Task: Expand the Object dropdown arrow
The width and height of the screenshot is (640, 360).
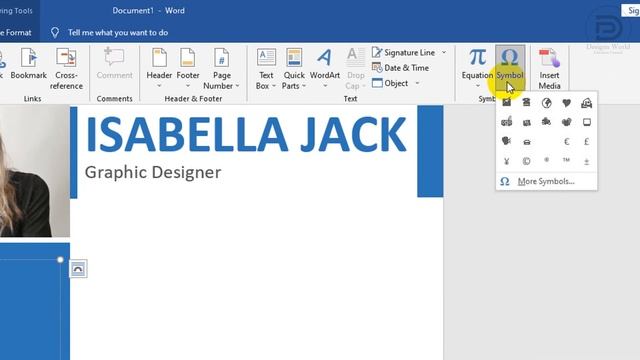Action: pyautogui.click(x=417, y=83)
